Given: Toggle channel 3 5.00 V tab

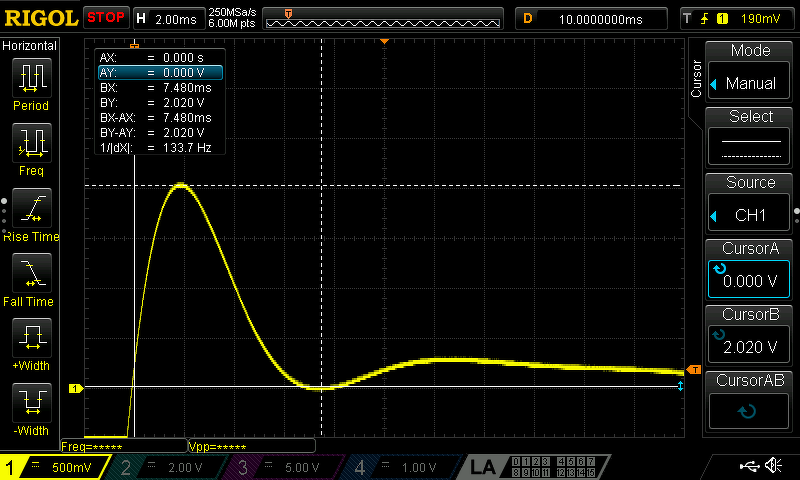Looking at the screenshot, I should (286, 467).
